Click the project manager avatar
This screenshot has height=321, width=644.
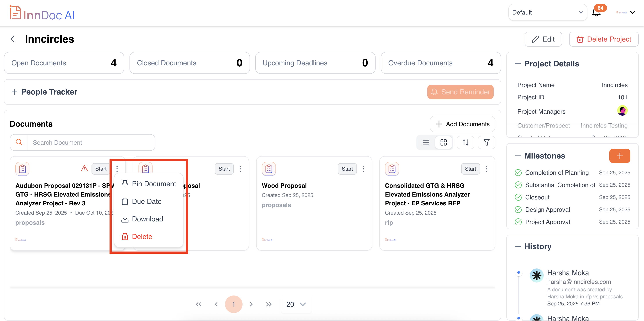(622, 111)
